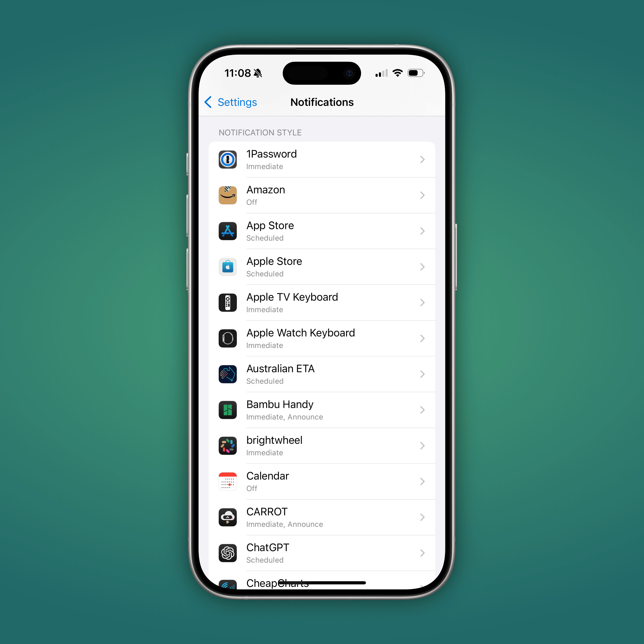This screenshot has height=644, width=644.
Task: Open Apple Watch Keyboard settings row
Action: [x=322, y=339]
